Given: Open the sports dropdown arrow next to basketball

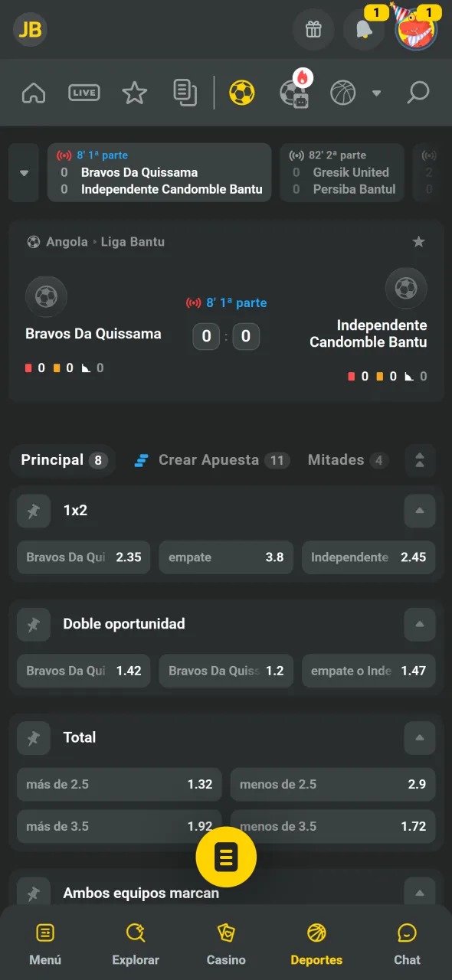Looking at the screenshot, I should (377, 93).
